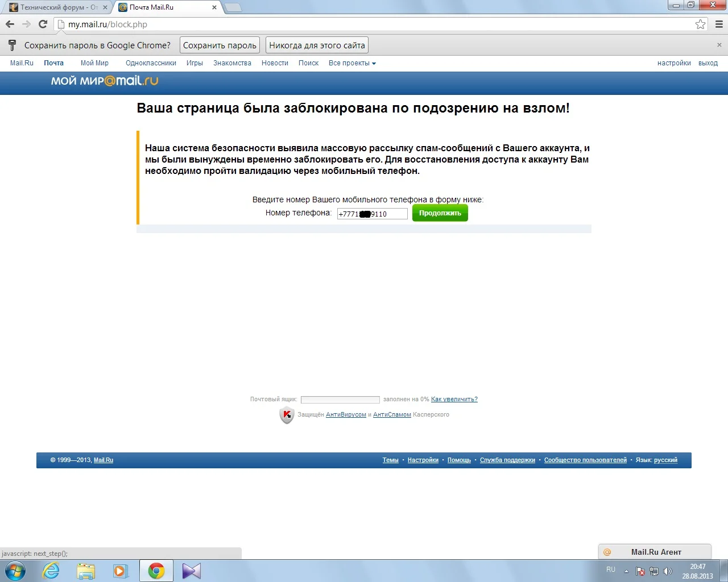Launch Internet Explorer from the taskbar

(51, 571)
